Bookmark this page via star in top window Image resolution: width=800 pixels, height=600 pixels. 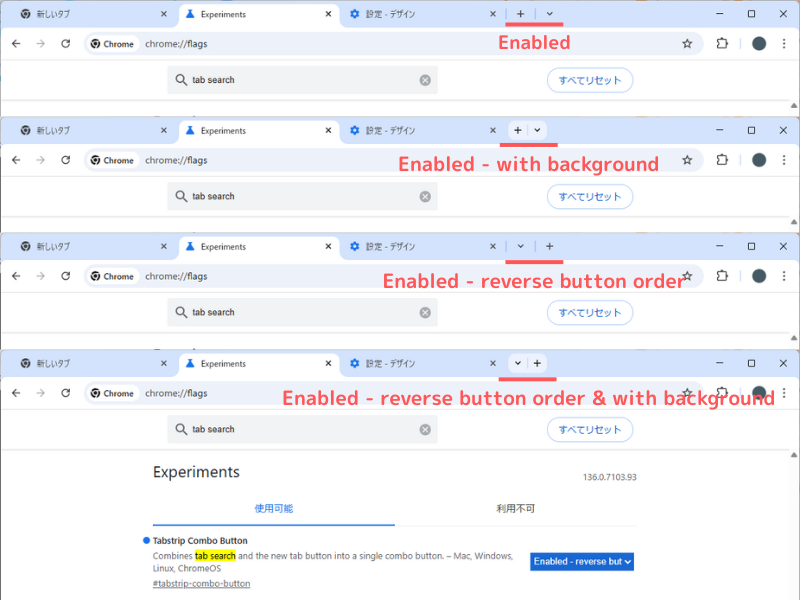687,44
